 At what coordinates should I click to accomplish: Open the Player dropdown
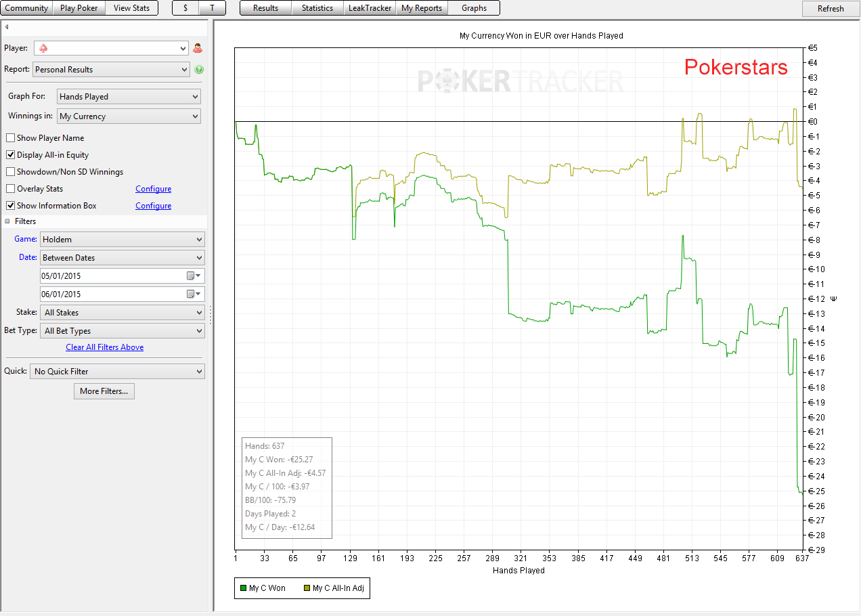(x=110, y=48)
